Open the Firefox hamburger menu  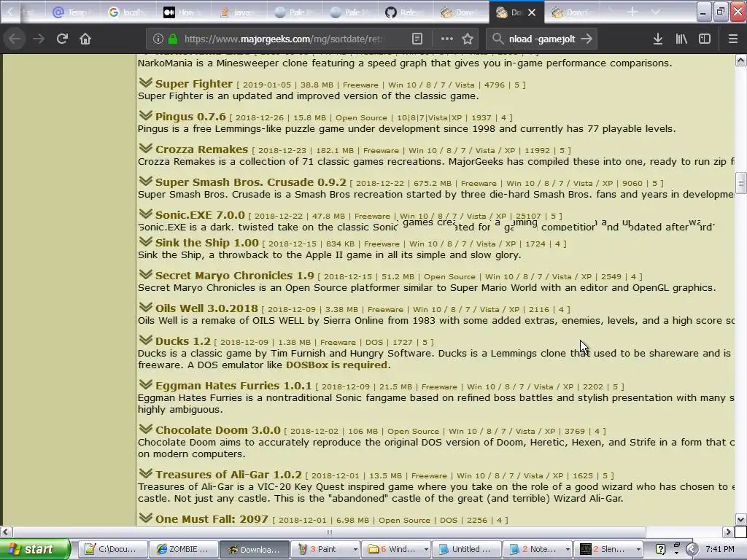click(733, 39)
